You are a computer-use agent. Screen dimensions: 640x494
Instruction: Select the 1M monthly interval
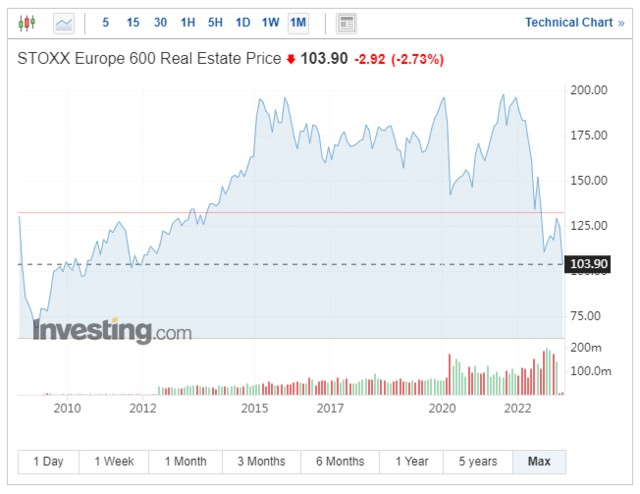pos(298,22)
